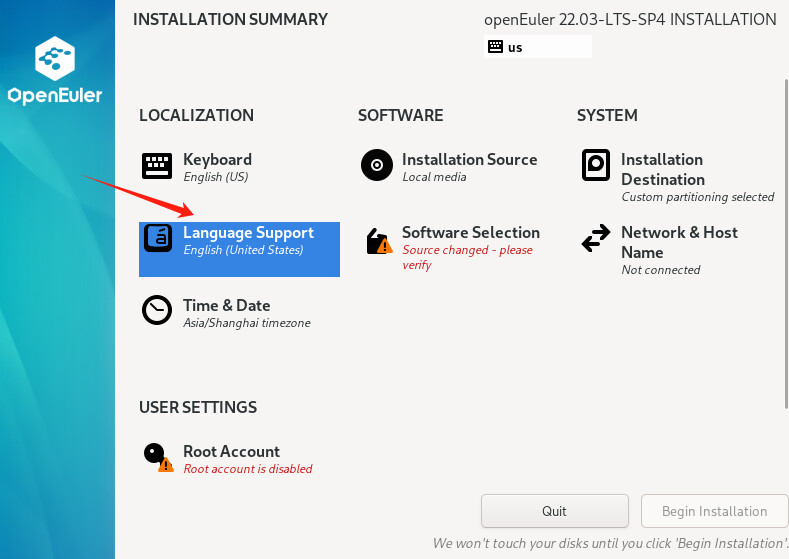Click the vertical scrollbar on right edge
The width and height of the screenshot is (789, 559).
[x=786, y=244]
